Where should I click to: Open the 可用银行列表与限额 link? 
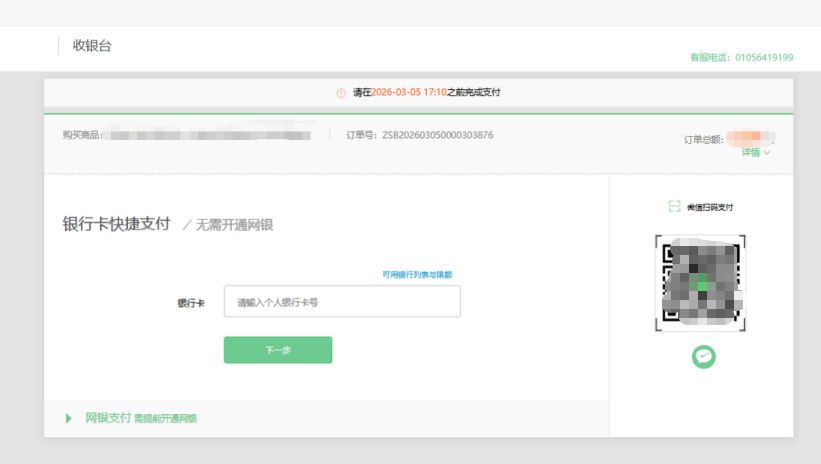click(x=416, y=274)
